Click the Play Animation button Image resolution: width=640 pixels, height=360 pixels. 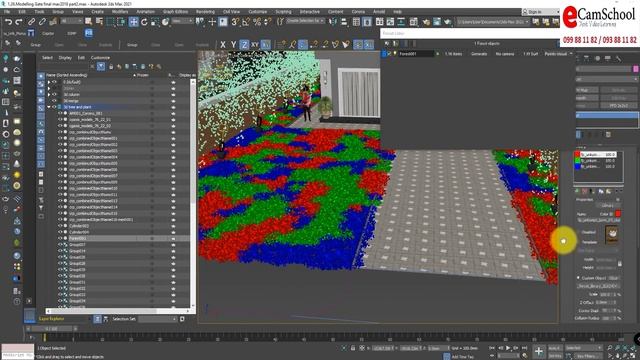508,348
